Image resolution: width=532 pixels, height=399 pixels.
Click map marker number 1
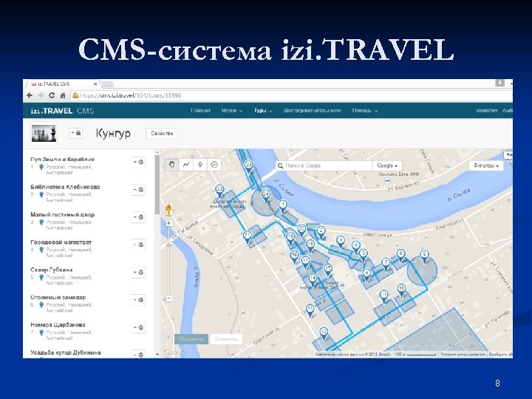pyautogui.click(x=283, y=205)
